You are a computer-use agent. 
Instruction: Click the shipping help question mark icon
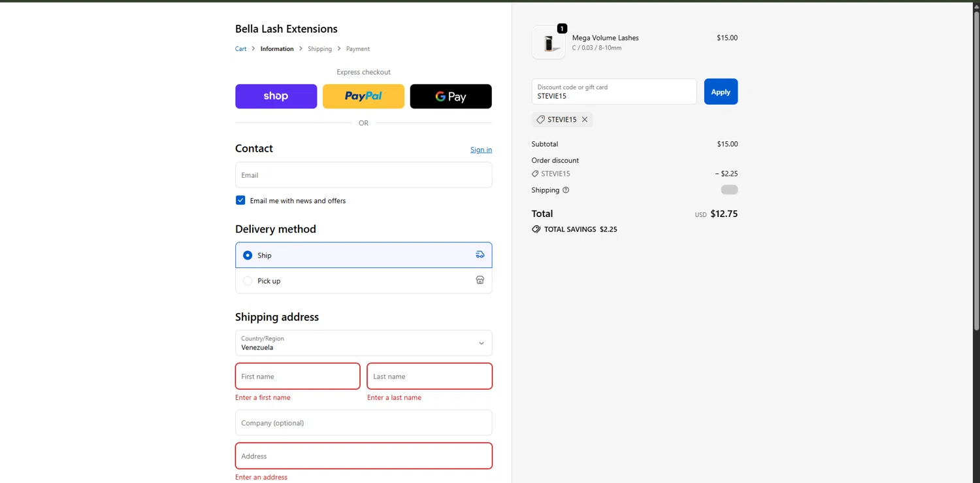tap(566, 190)
